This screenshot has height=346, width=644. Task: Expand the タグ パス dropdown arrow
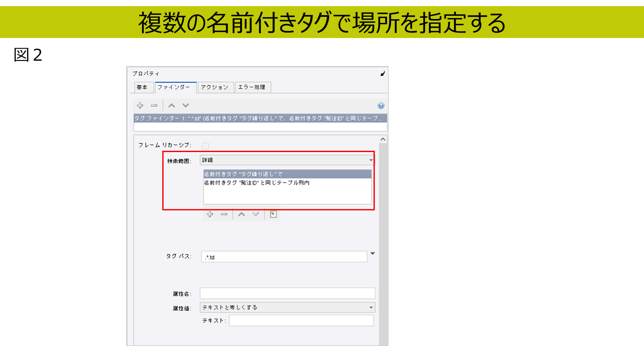pos(373,254)
